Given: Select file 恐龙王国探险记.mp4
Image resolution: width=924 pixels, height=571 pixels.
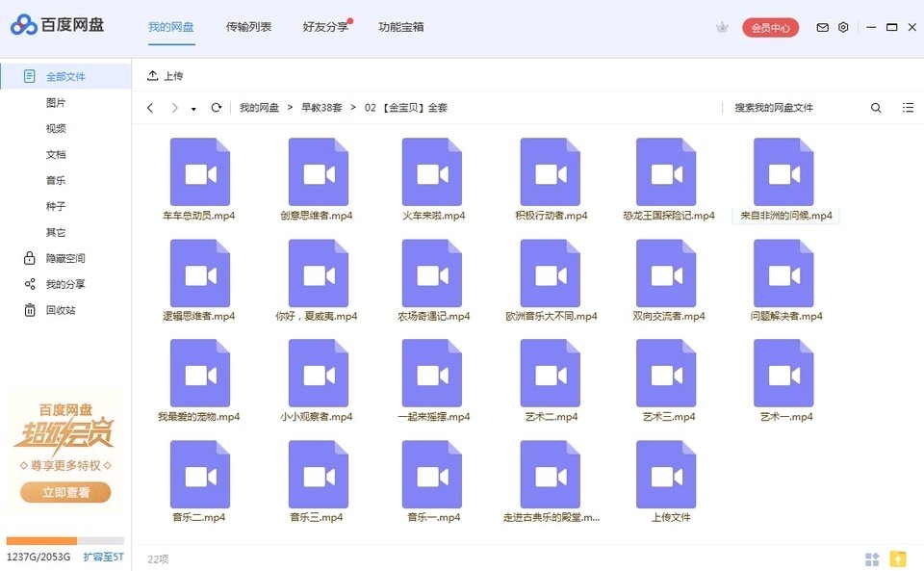Looking at the screenshot, I should point(668,180).
